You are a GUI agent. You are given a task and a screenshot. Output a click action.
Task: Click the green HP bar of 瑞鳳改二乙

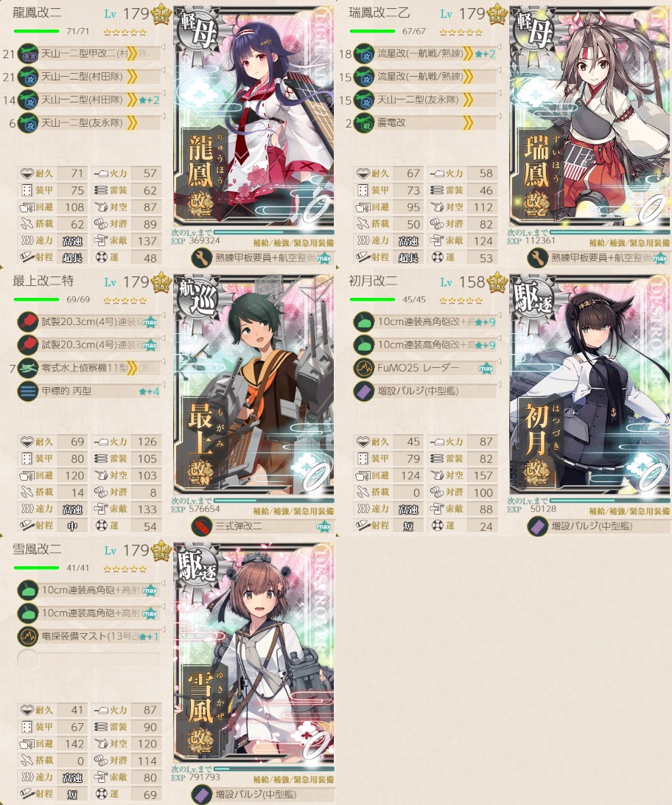coord(372,31)
